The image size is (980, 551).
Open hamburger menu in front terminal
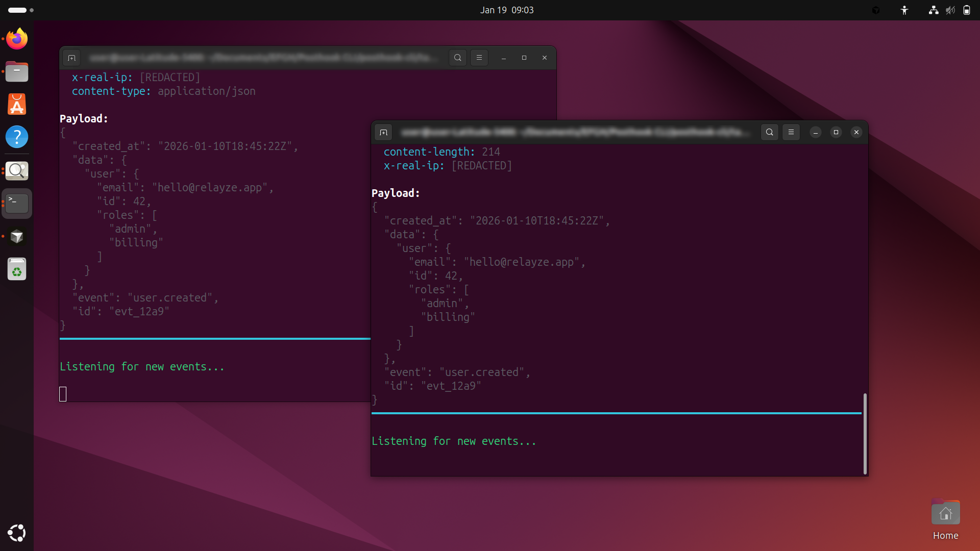click(x=791, y=133)
